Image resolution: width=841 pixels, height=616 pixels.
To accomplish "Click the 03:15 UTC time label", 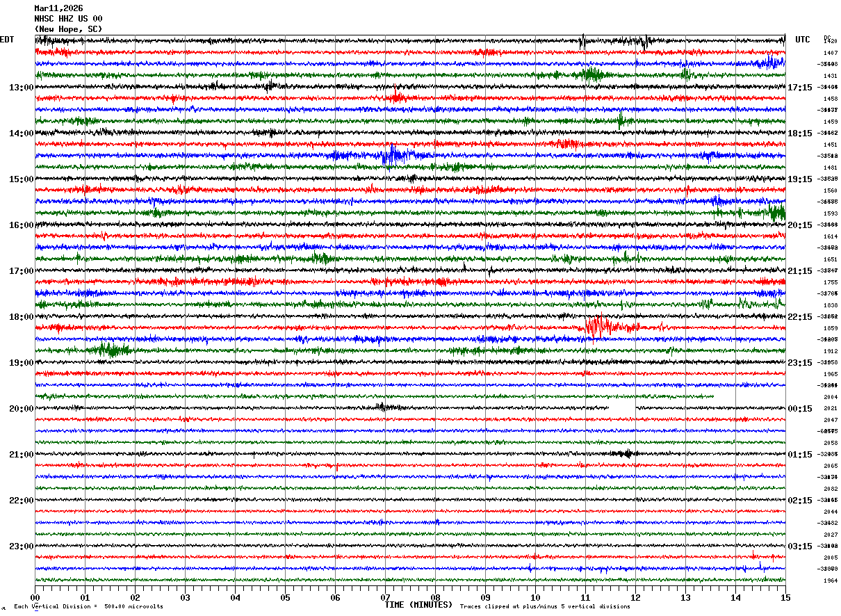I will click(800, 546).
